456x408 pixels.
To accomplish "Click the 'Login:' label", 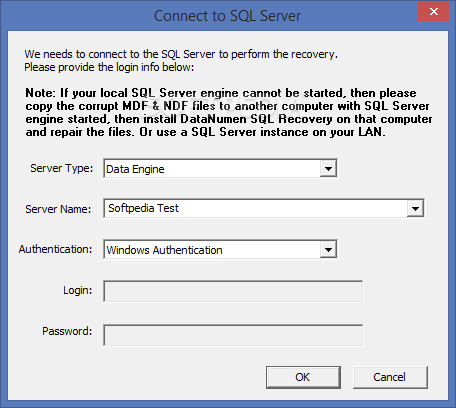I will (78, 290).
